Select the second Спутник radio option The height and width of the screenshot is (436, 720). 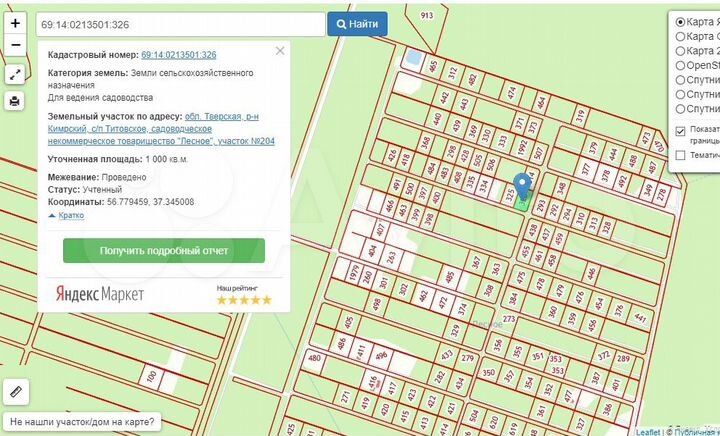pos(681,95)
